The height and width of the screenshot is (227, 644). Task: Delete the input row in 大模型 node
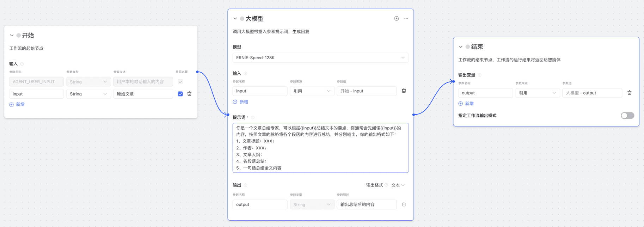point(404,91)
